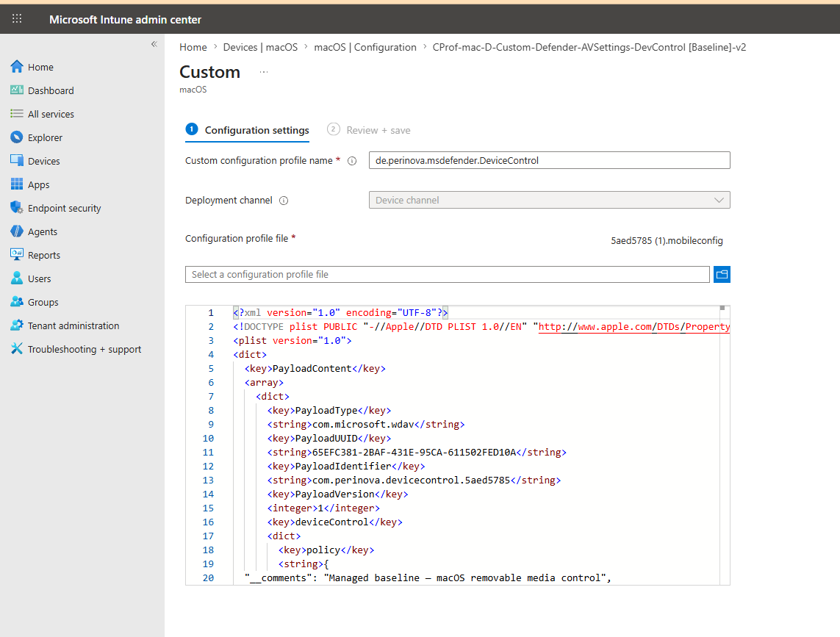Image resolution: width=840 pixels, height=637 pixels.
Task: Open Home in the sidebar menu
Action: click(40, 67)
